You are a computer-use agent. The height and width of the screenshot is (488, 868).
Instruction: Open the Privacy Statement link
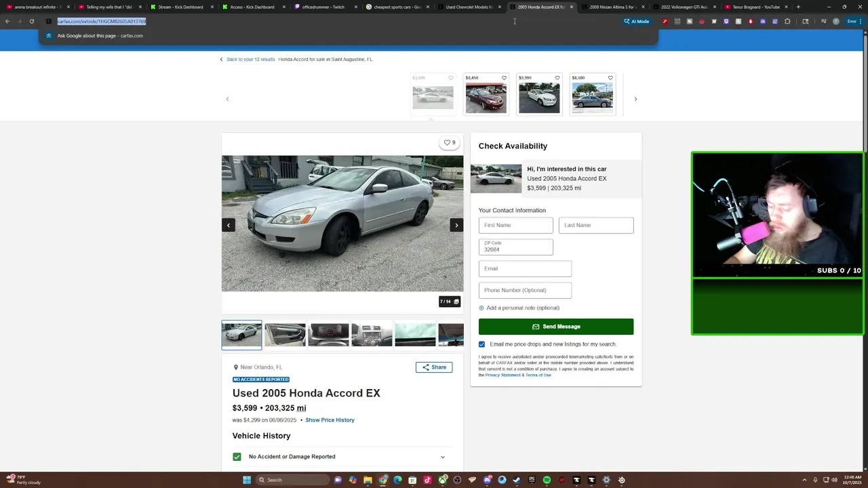503,375
